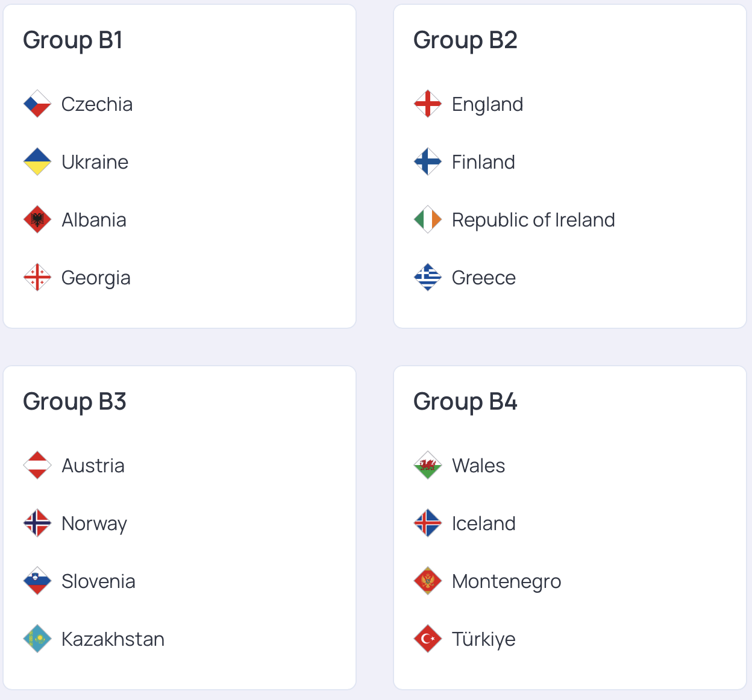Click the Kazakhstan flag icon
The width and height of the screenshot is (752, 700).
(37, 639)
